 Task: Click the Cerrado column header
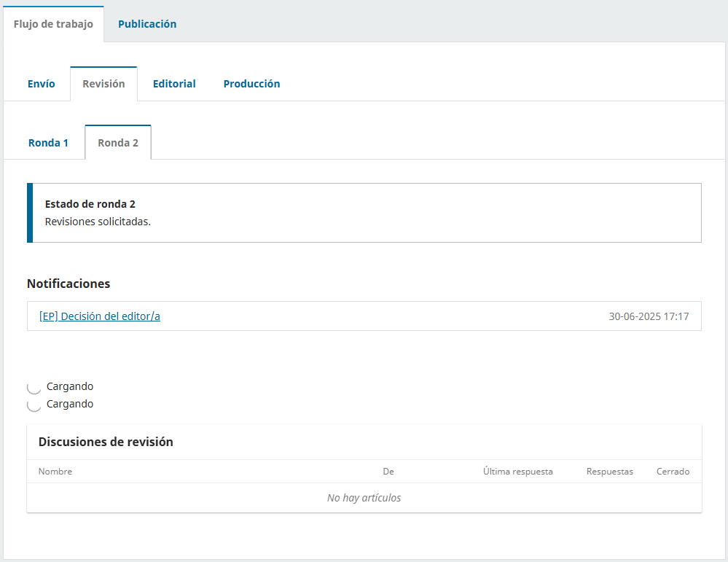673,472
